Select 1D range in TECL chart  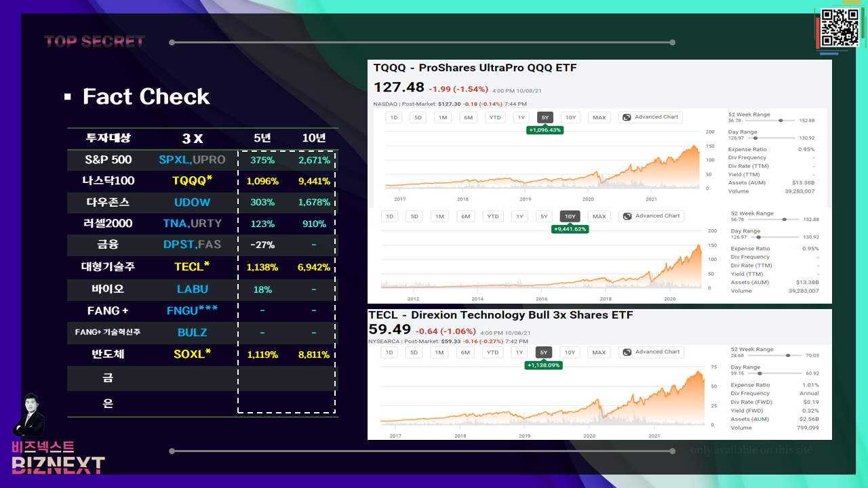(389, 352)
